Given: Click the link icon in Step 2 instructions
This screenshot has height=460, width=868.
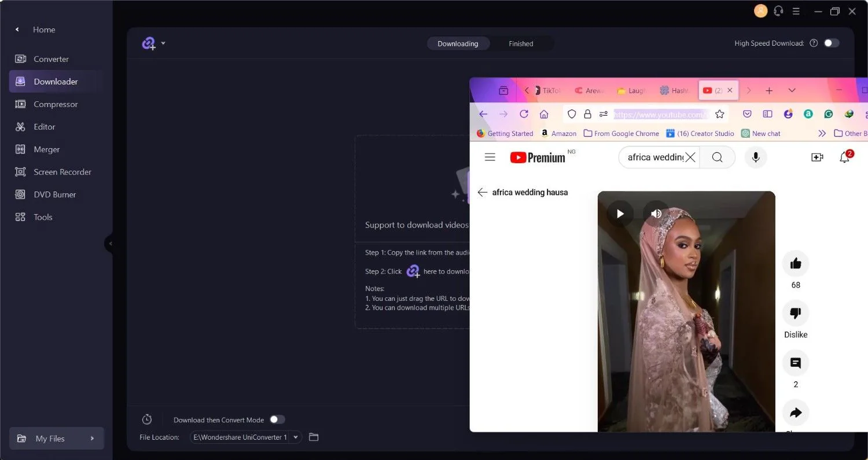Looking at the screenshot, I should click(413, 271).
